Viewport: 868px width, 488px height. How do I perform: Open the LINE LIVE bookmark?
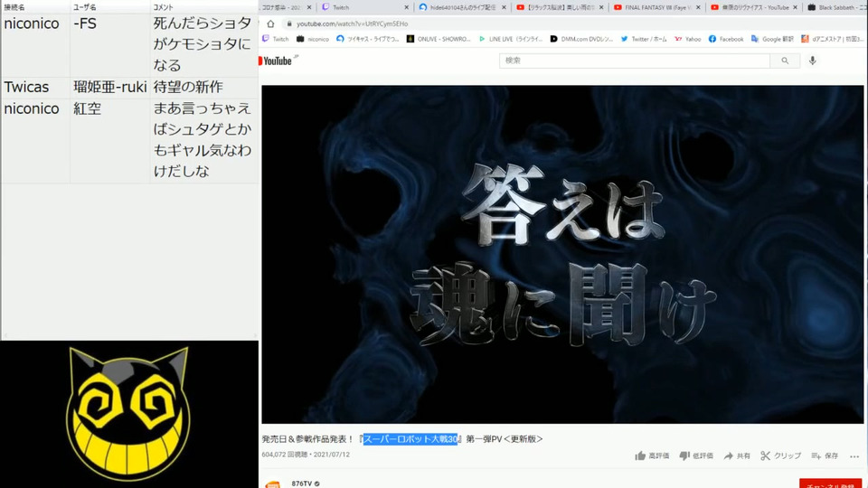click(510, 39)
